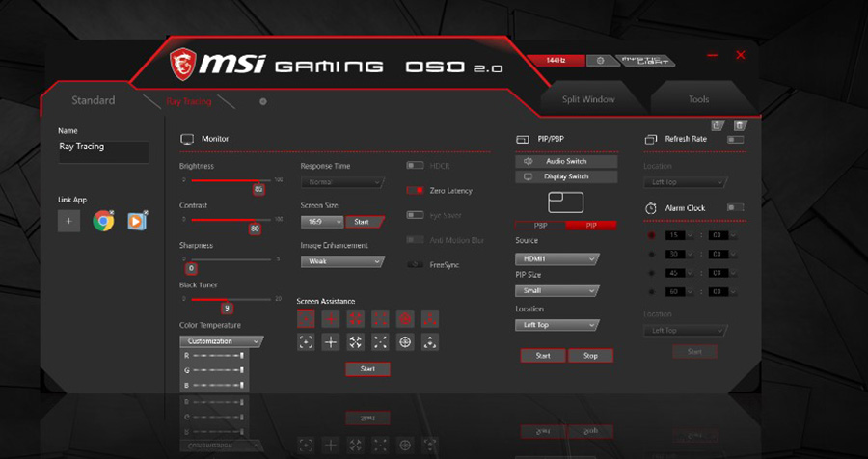The image size is (868, 459).
Task: Choose the white four-dots crosshair
Action: pos(380,342)
